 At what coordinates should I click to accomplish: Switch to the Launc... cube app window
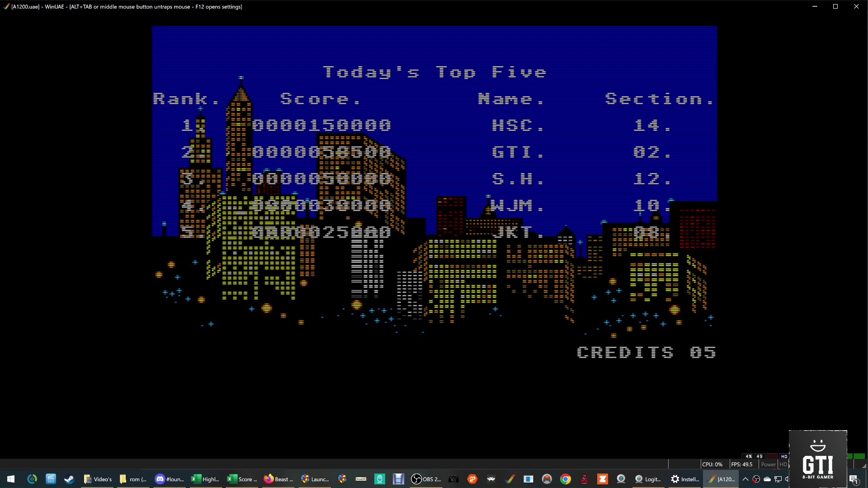pyautogui.click(x=315, y=479)
